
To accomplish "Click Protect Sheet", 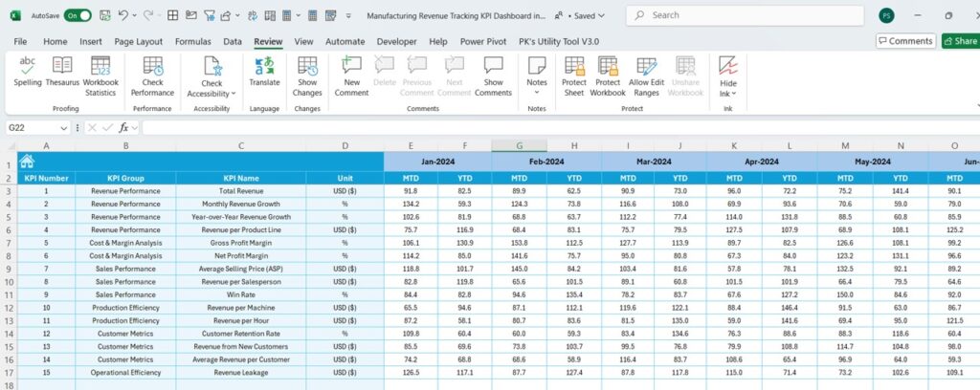I will coord(574,76).
